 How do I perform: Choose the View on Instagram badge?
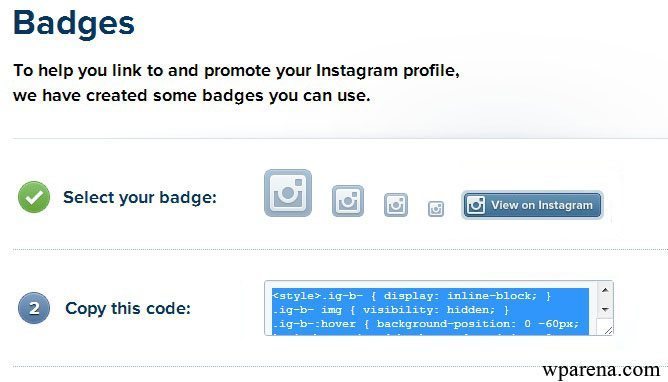pos(532,205)
